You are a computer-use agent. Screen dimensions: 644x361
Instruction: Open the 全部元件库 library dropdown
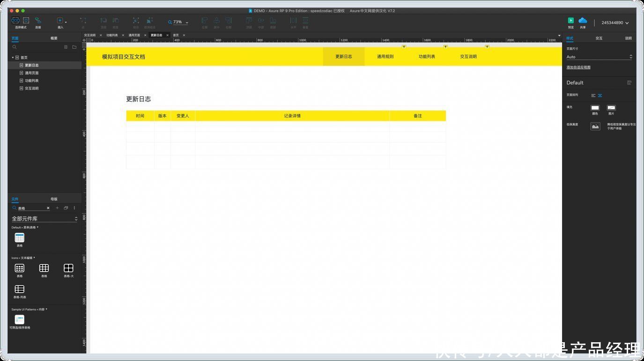coord(44,219)
